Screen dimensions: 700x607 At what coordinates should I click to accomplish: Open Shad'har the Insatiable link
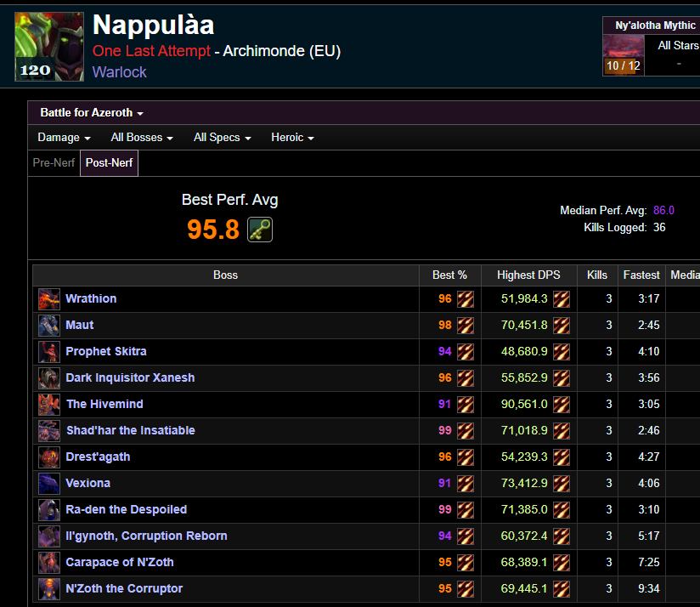click(x=131, y=430)
